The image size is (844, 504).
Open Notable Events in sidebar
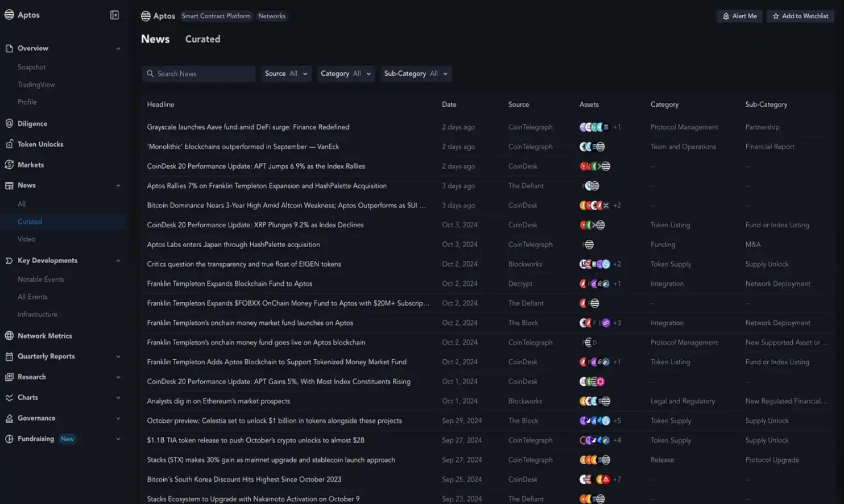point(40,280)
